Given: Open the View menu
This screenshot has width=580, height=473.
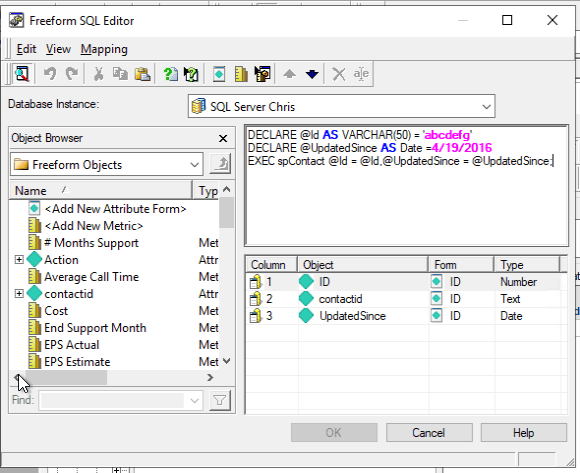Looking at the screenshot, I should click(58, 49).
